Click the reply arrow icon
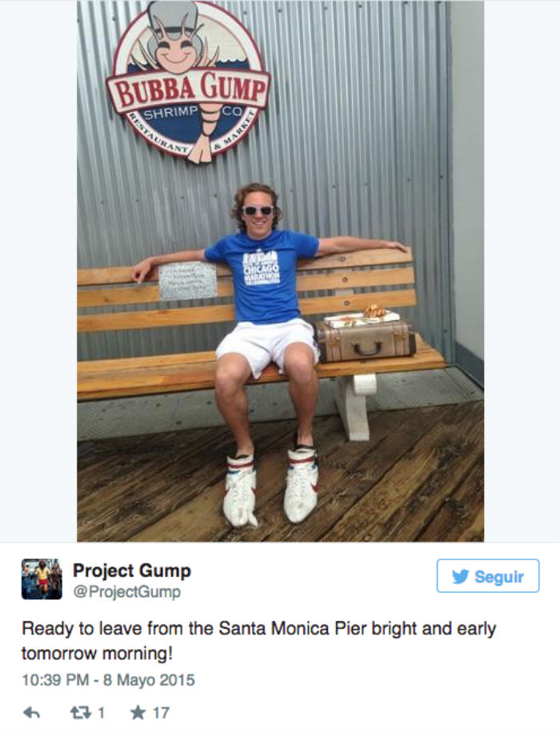Viewport: 560px width, 733px height. tap(32, 712)
